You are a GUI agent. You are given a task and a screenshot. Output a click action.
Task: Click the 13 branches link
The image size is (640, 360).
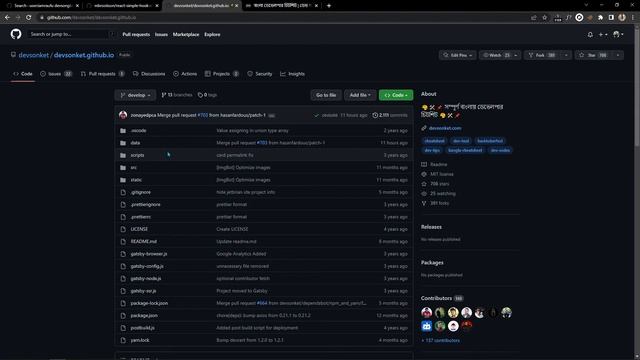177,95
